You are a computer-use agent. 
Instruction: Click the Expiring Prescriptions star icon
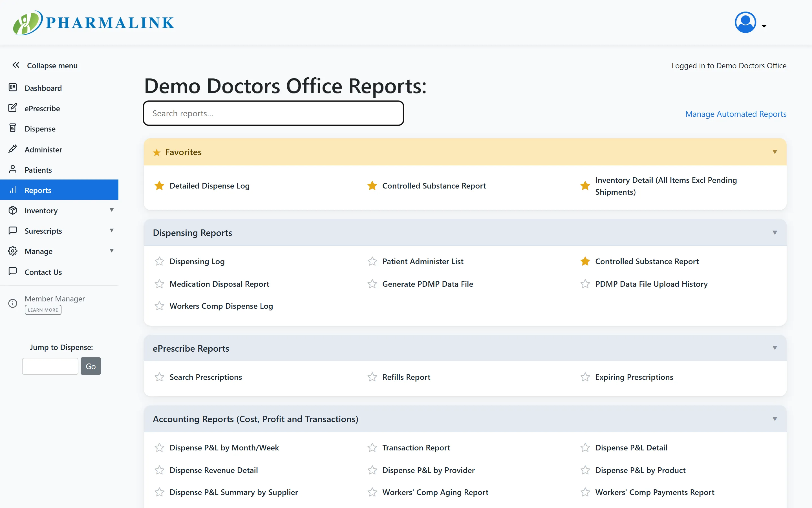(x=585, y=377)
